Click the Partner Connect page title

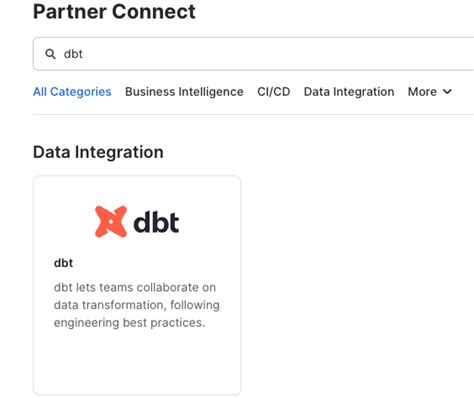[114, 12]
